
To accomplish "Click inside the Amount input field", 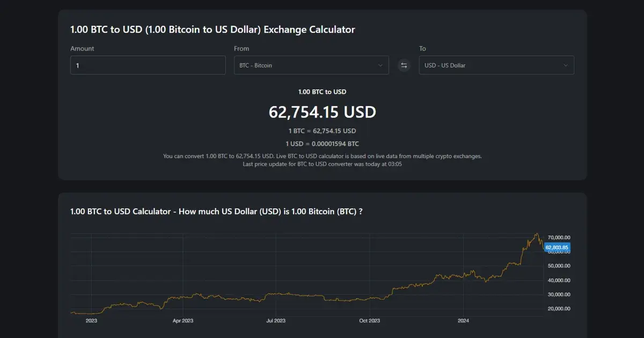I will point(148,65).
